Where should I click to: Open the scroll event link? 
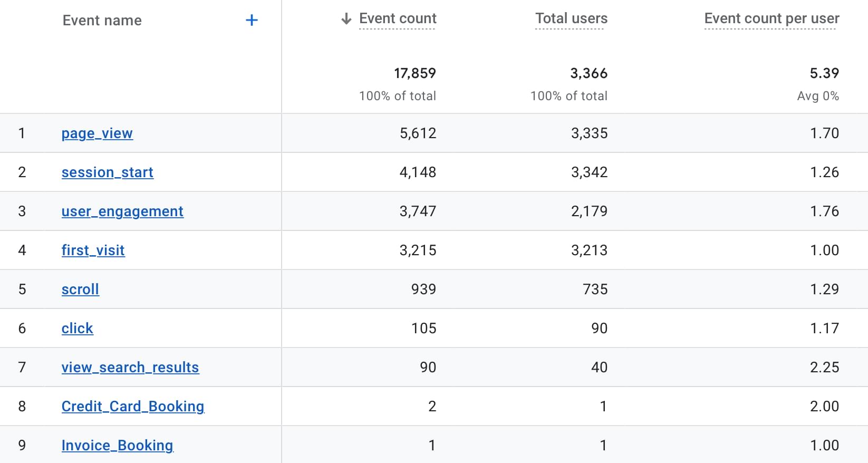click(x=80, y=290)
